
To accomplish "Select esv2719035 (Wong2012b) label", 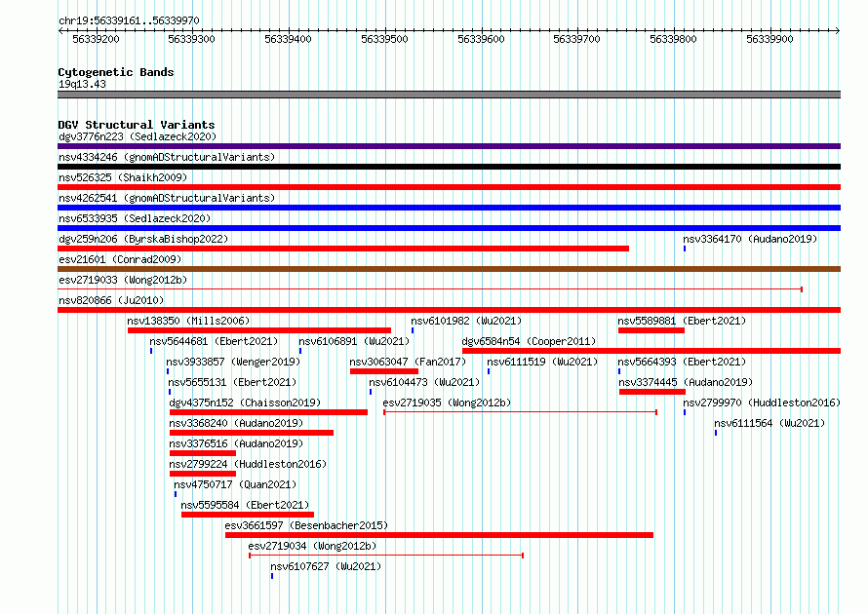I will pyautogui.click(x=447, y=403).
